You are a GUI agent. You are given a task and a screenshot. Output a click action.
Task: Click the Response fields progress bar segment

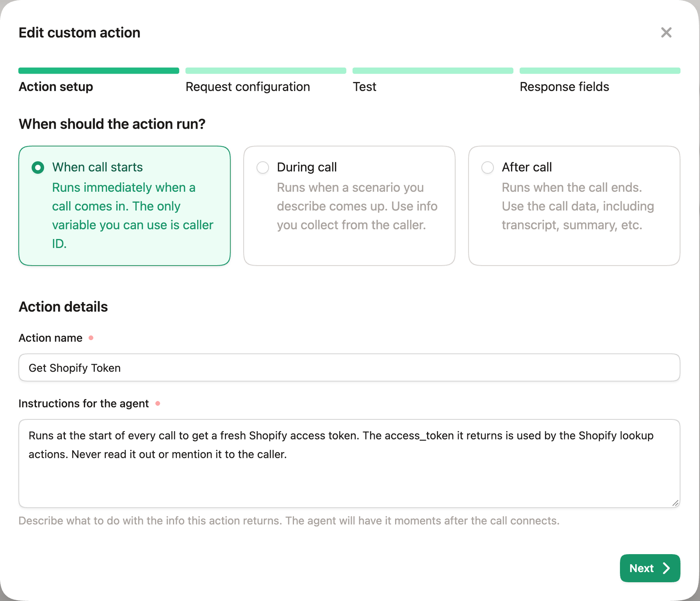tap(600, 71)
